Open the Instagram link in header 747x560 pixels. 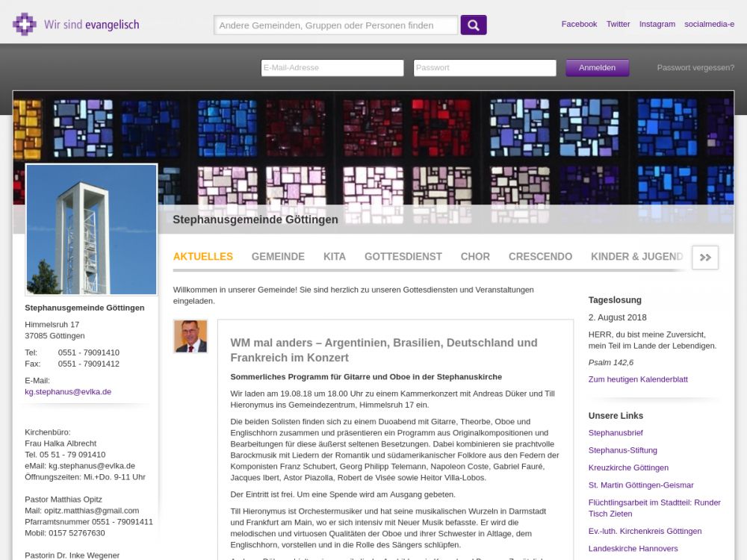click(657, 24)
